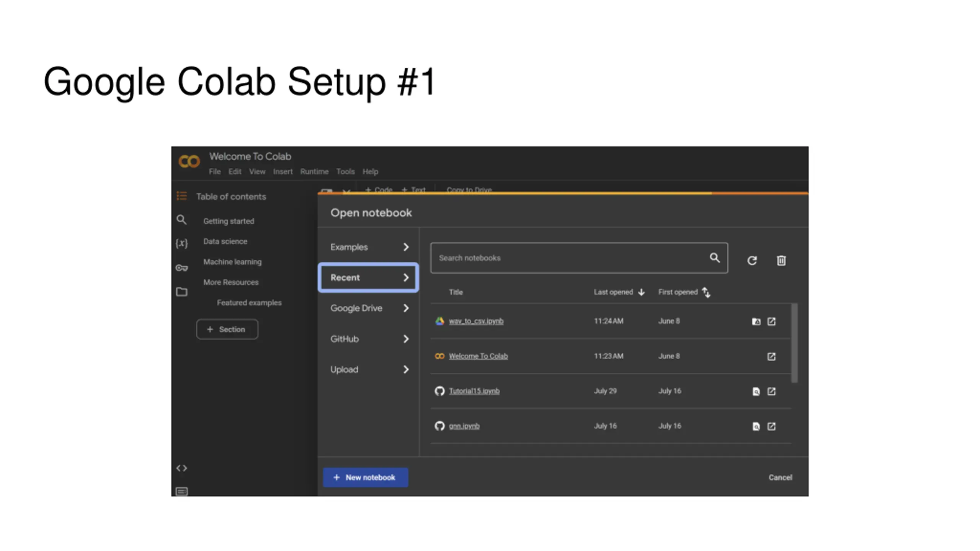Open the View menu

coord(257,172)
